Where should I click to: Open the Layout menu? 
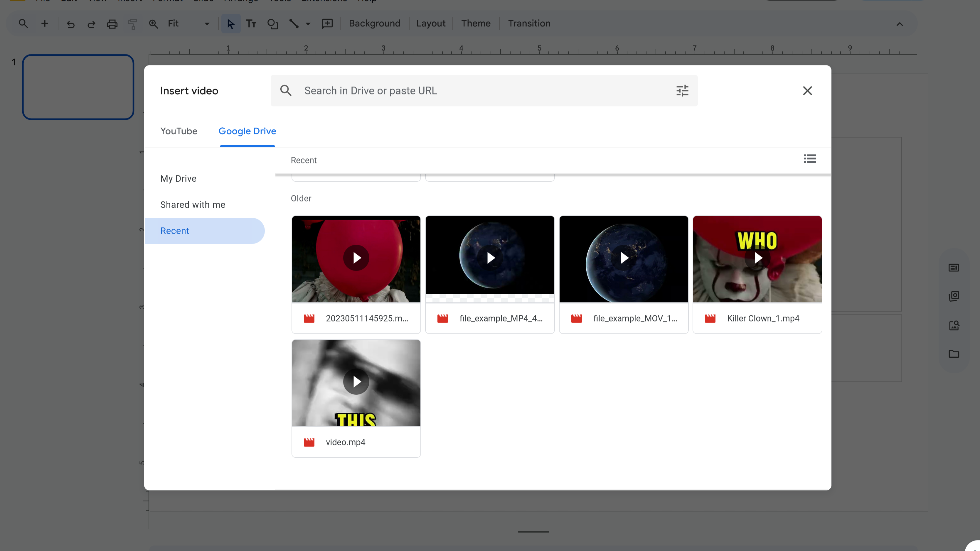pos(431,23)
